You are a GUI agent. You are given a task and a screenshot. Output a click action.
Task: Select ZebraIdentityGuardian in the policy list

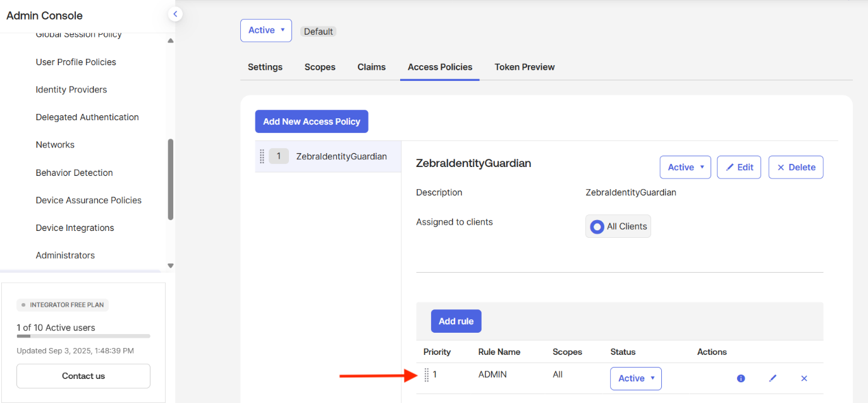pos(341,156)
